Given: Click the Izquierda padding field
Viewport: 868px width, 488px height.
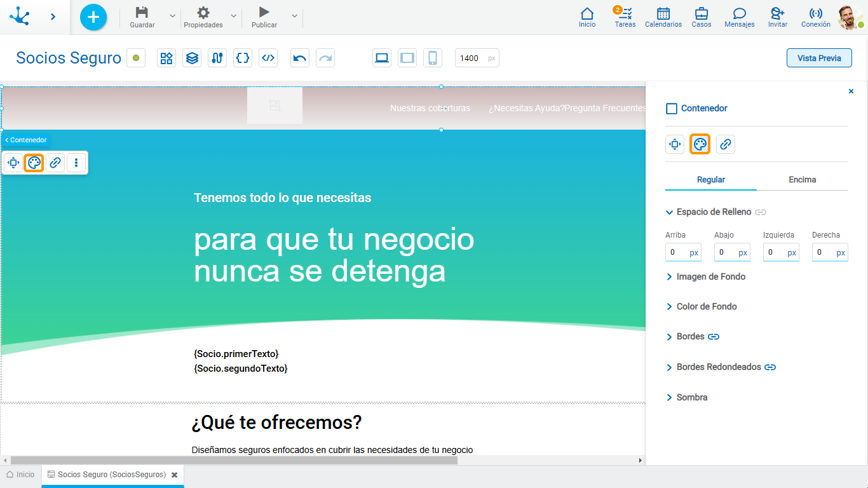Looking at the screenshot, I should pos(781,252).
